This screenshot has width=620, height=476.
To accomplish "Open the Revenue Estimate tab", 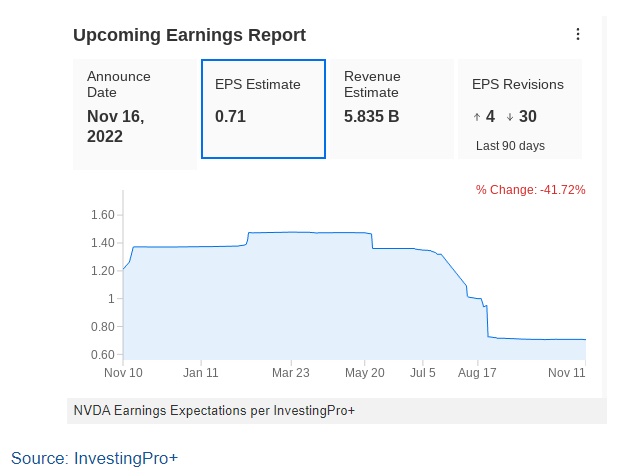I will pos(391,108).
